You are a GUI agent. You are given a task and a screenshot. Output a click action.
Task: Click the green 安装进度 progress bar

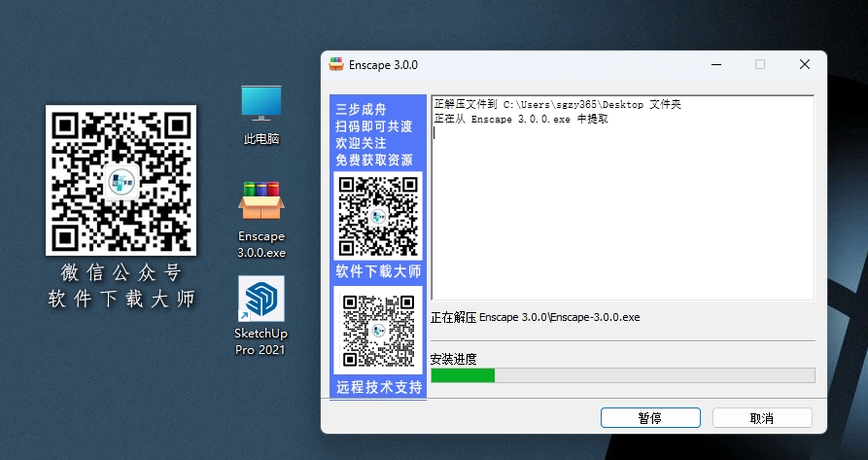623,375
